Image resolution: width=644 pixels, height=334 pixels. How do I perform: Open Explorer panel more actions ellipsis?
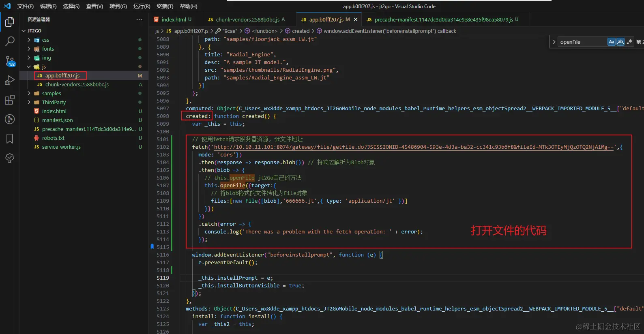[x=139, y=19]
